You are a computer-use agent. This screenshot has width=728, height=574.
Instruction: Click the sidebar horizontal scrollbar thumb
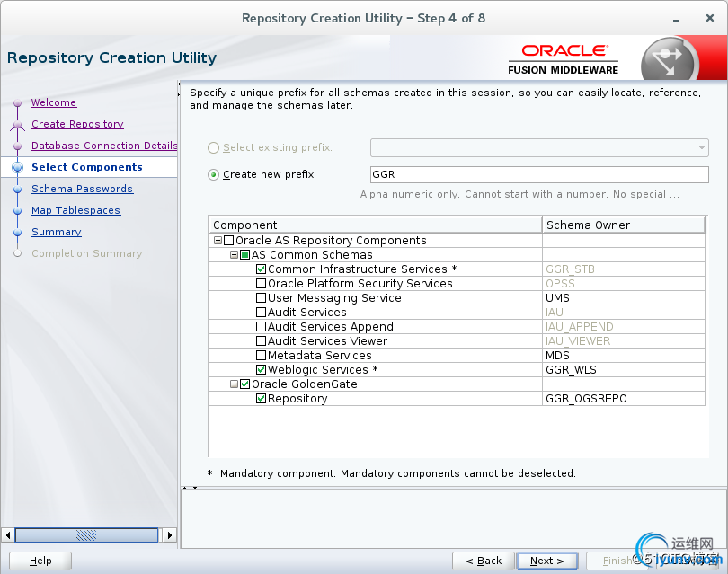click(x=86, y=535)
